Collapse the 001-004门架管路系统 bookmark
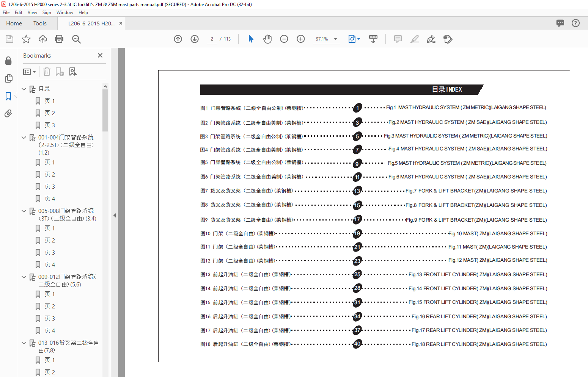The image size is (588, 377). 24,138
